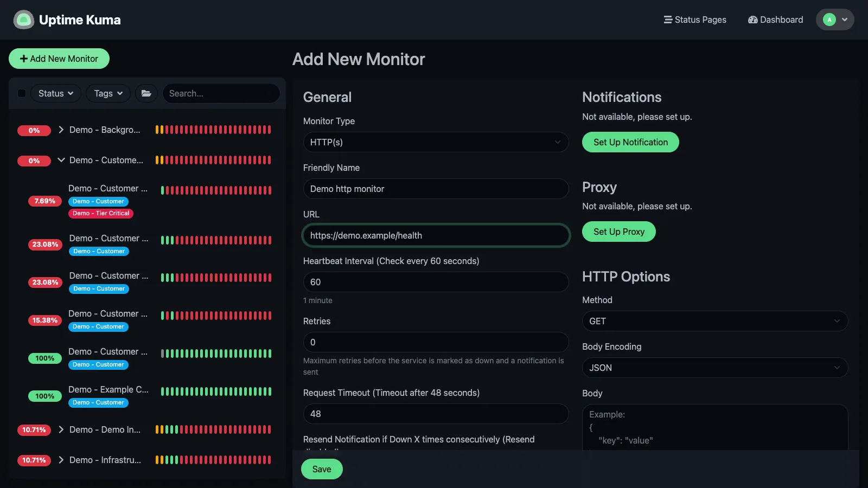Edit the Friendly Name field

click(x=436, y=189)
